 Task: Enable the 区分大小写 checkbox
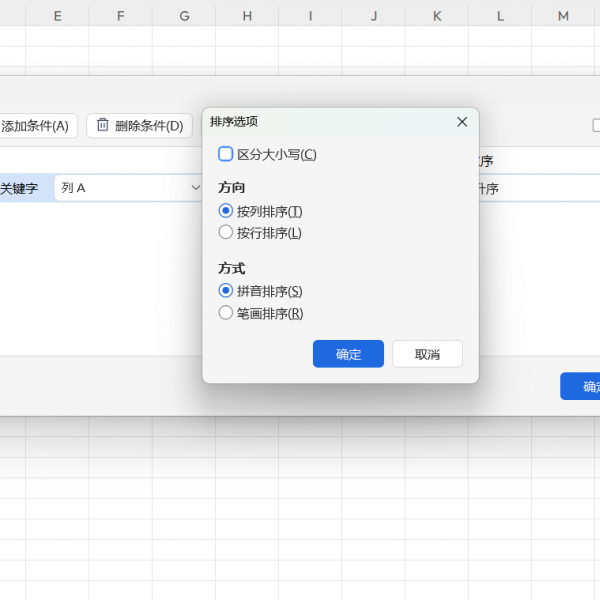click(x=225, y=154)
